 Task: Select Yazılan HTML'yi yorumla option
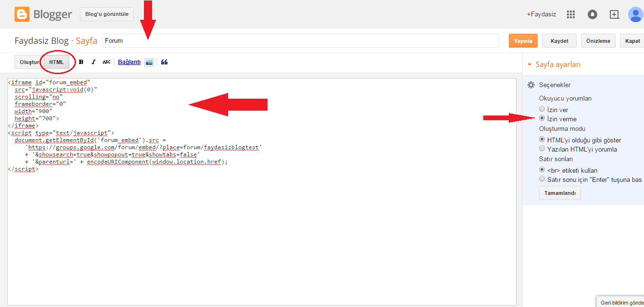pyautogui.click(x=542, y=149)
